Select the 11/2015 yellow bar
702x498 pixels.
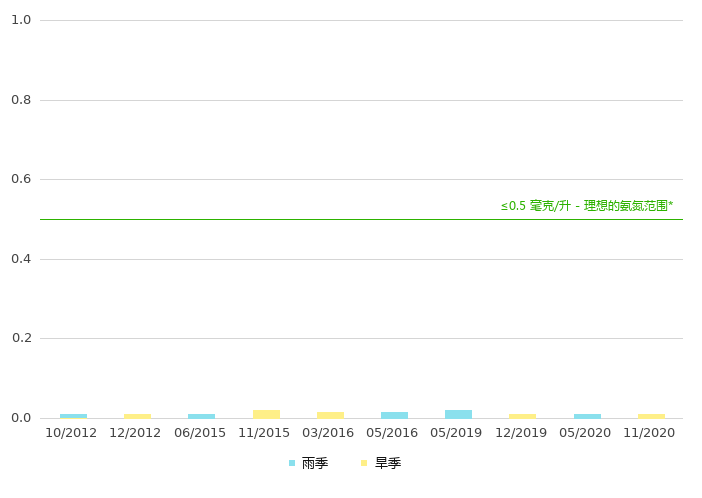266,414
